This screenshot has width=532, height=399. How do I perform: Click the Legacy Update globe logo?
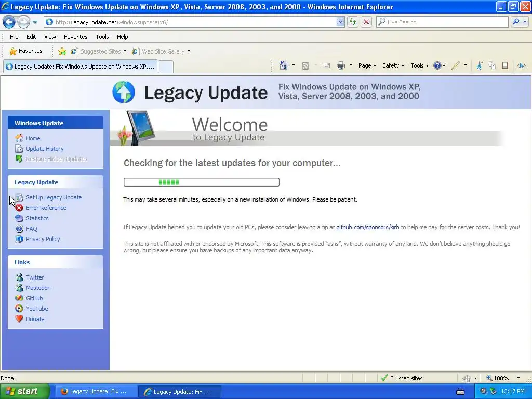pos(124,92)
